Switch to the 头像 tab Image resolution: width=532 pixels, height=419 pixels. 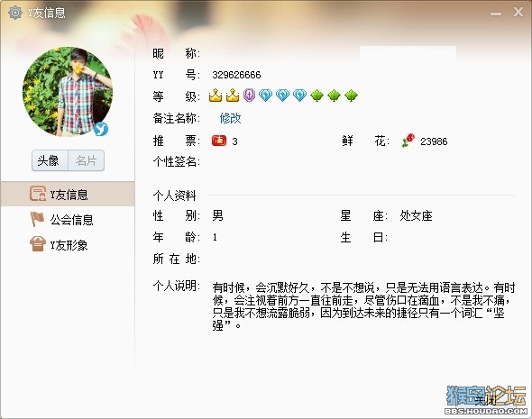point(50,160)
